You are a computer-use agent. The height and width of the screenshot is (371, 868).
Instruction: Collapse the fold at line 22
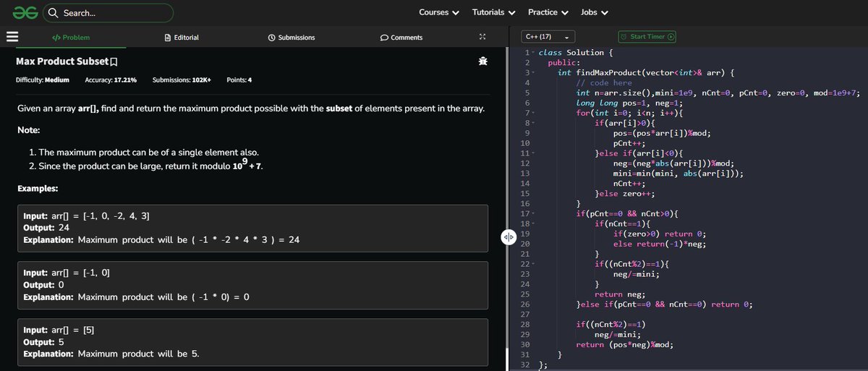point(533,265)
